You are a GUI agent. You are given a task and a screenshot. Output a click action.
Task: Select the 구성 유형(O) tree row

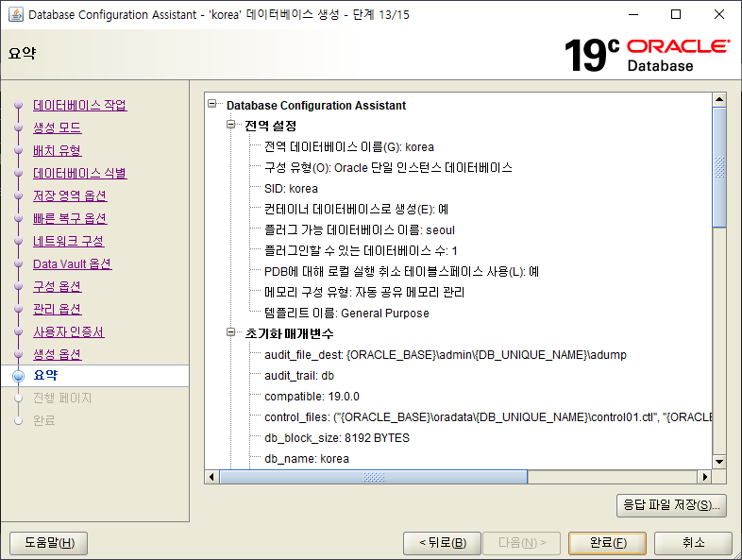click(388, 168)
